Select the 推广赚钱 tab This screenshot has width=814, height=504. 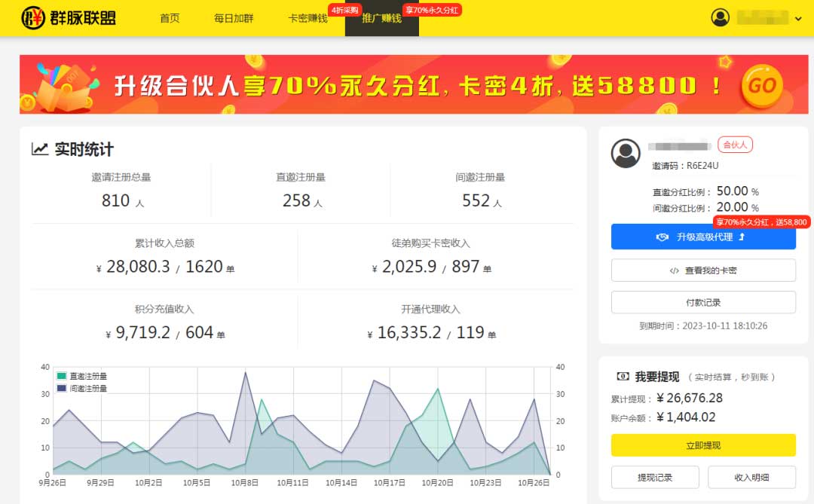pyautogui.click(x=381, y=18)
